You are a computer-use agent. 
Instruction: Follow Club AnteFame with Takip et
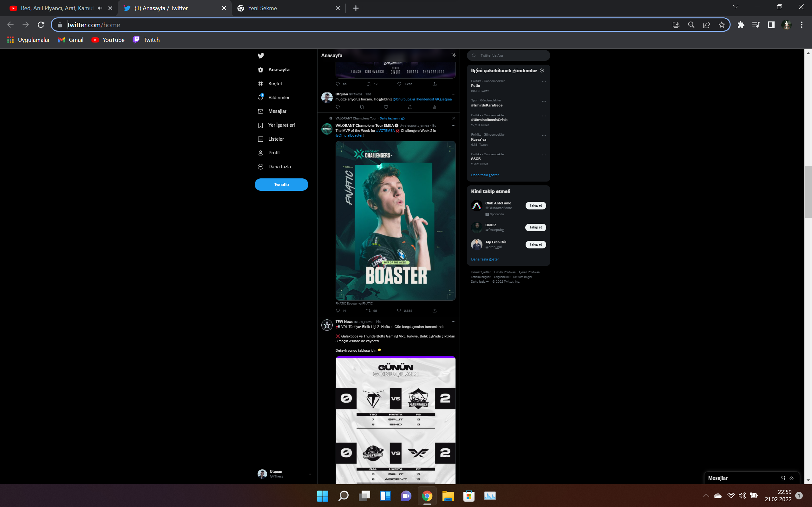tap(535, 206)
